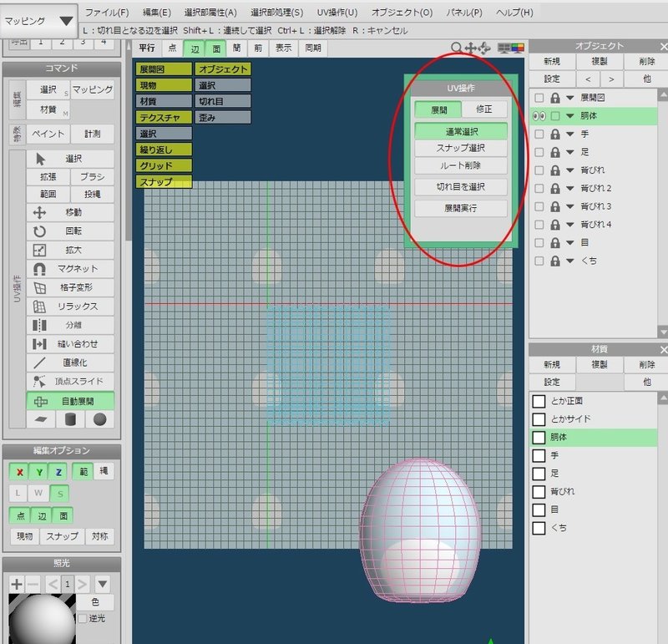
Task: Open the オブジェクト(O) menu
Action: click(x=402, y=13)
